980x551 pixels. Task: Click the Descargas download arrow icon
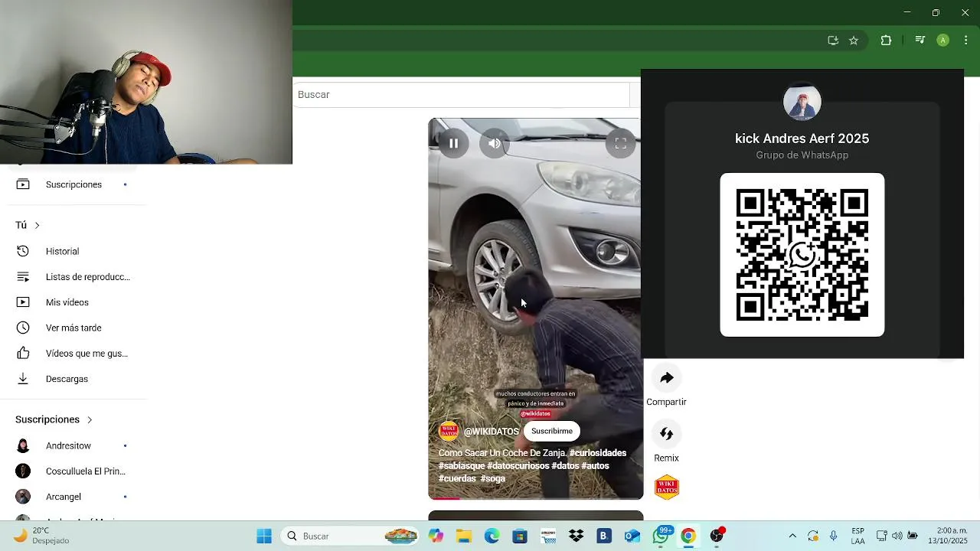(x=23, y=379)
